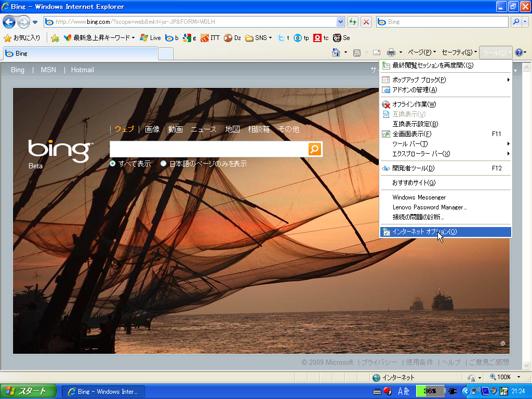Open the セーフティ(S) menu
This screenshot has height=399, width=532.
tap(459, 52)
